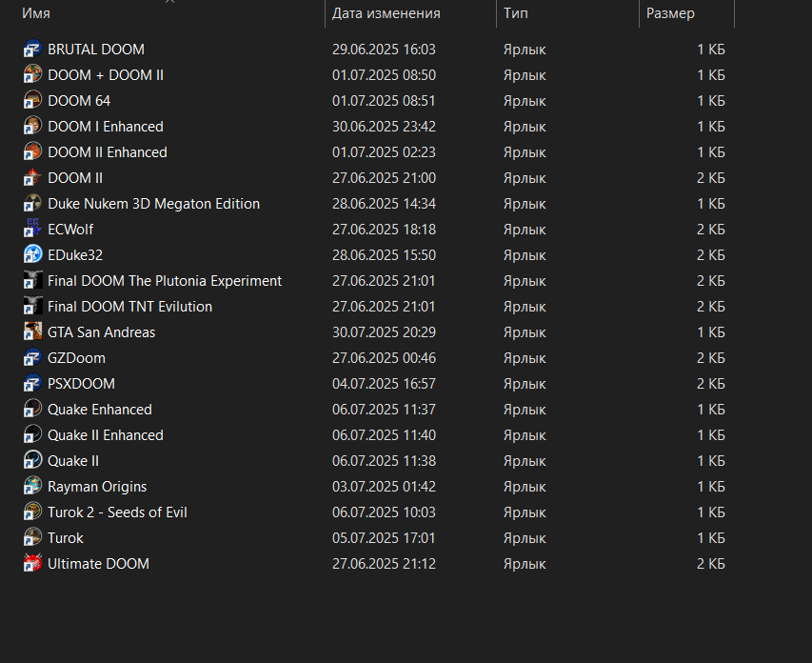This screenshot has height=663, width=812.
Task: Select the Quake II shortcut icon
Action: (x=32, y=461)
